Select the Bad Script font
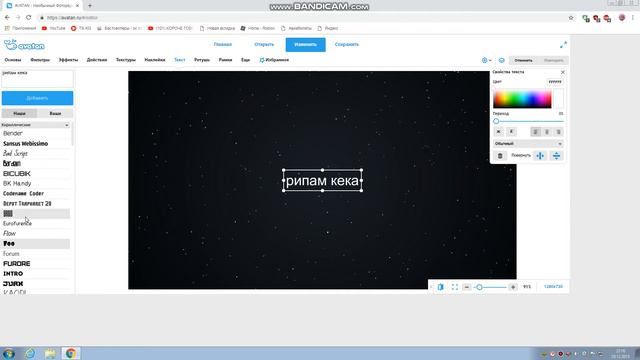The width and height of the screenshot is (640, 360). 36,153
